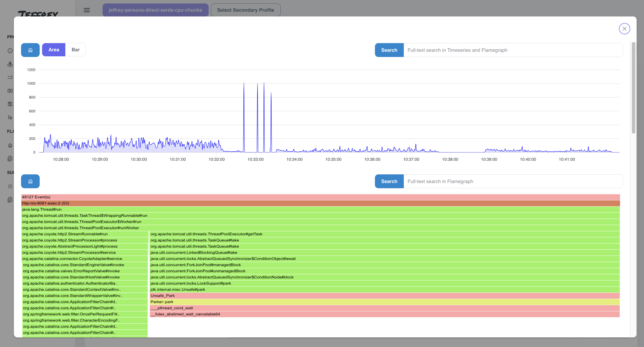The height and width of the screenshot is (347, 644).
Task: Select the ErrorReportValve#invoke frame
Action: coord(85,271)
